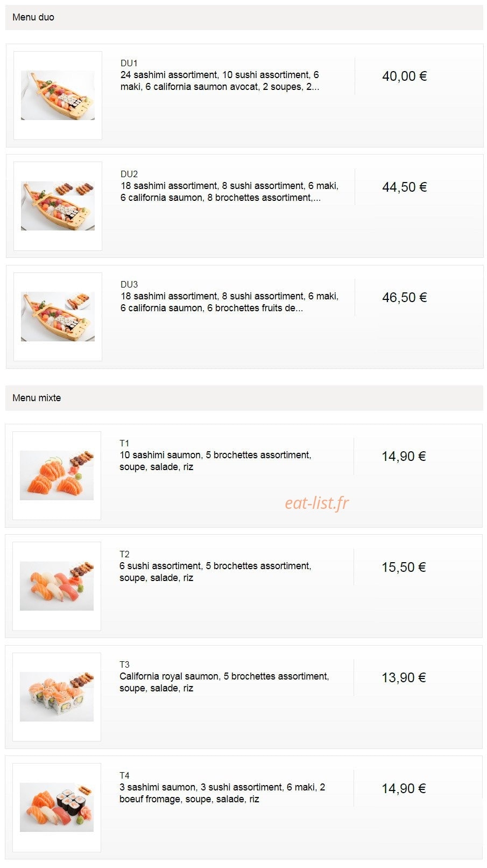Open the DU1 sushi boat thumbnail
This screenshot has height=868, width=487.
[58, 95]
